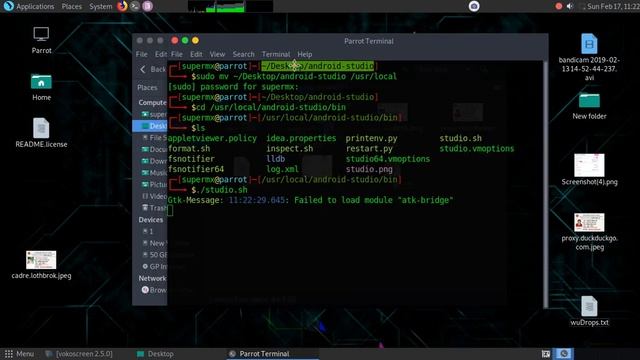
Task: Click the Gtk-Message atk-bridge error line
Action: [x=310, y=200]
